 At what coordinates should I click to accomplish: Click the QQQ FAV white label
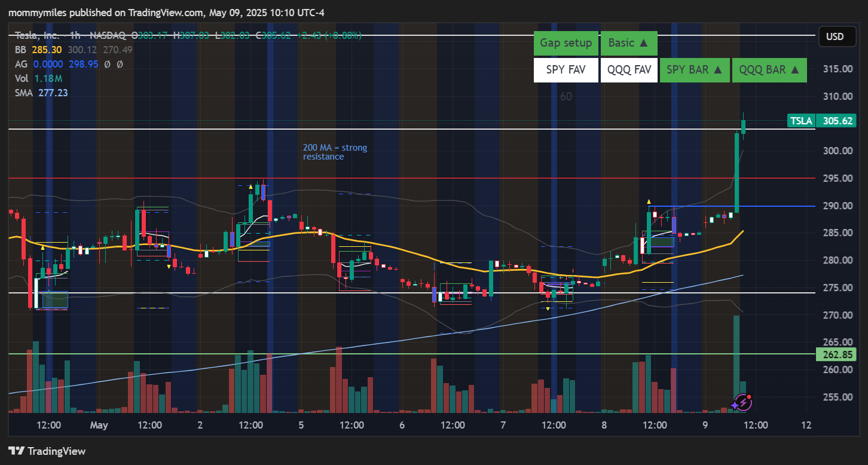[x=629, y=70]
